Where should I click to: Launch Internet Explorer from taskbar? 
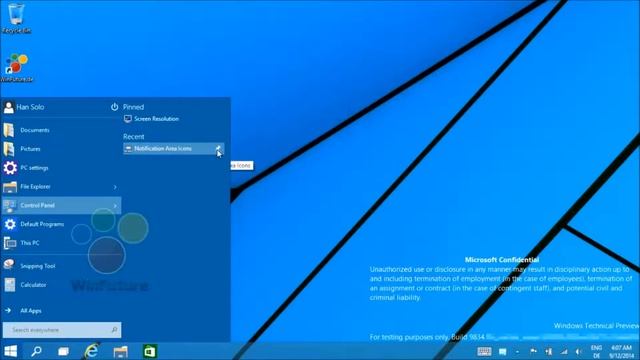[92, 351]
